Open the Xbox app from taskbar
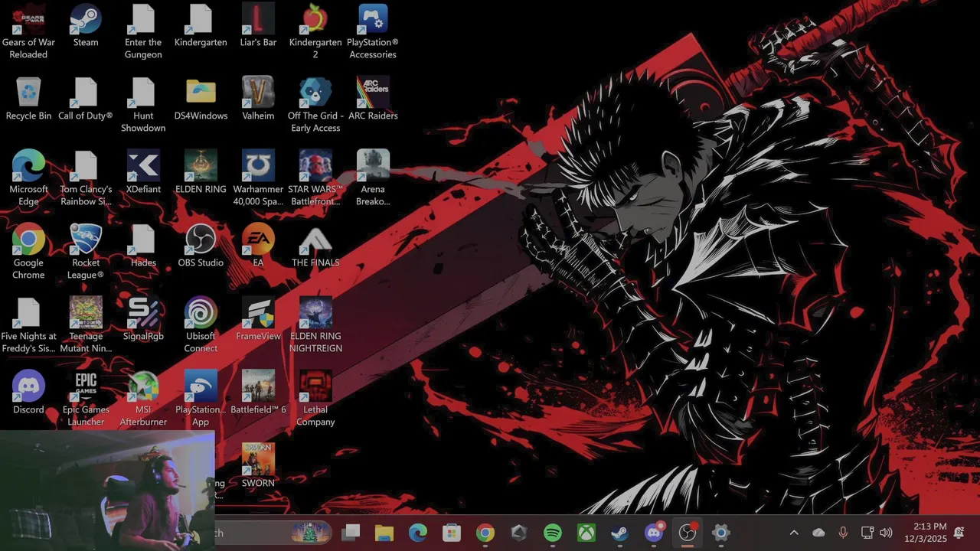This screenshot has width=980, height=551. point(586,533)
